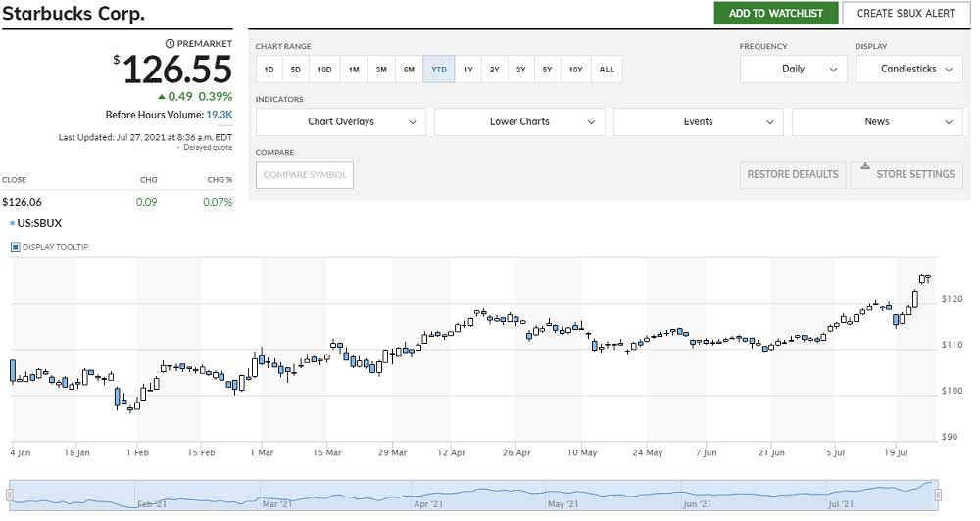Select the 3M chart range
Viewport: 980px width, 521px height.
click(x=381, y=70)
